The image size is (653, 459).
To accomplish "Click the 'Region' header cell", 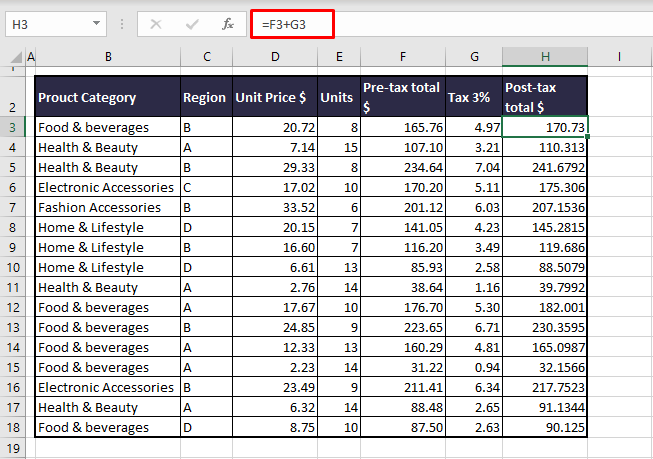I will click(207, 97).
